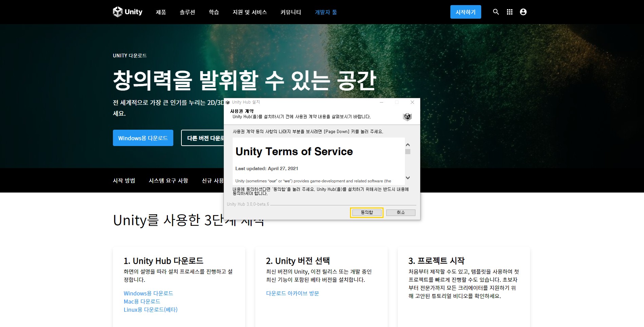Click 다른 버전 다운로드 button

[202, 138]
